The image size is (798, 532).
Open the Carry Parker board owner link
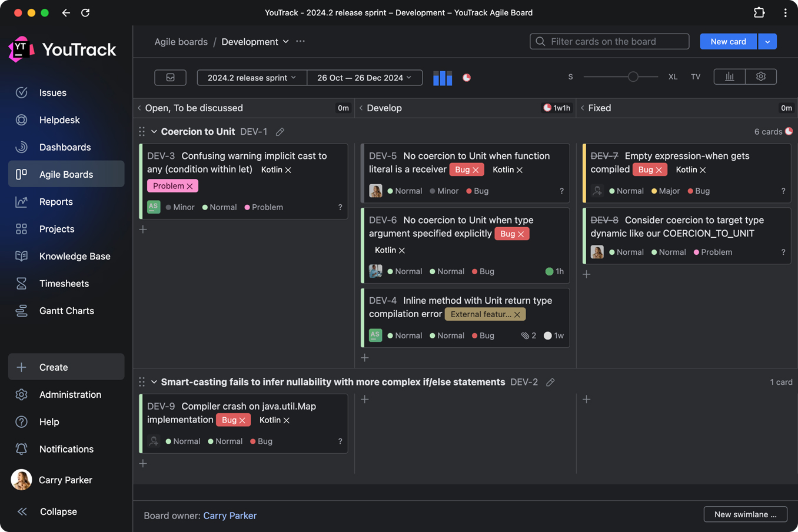[230, 516]
